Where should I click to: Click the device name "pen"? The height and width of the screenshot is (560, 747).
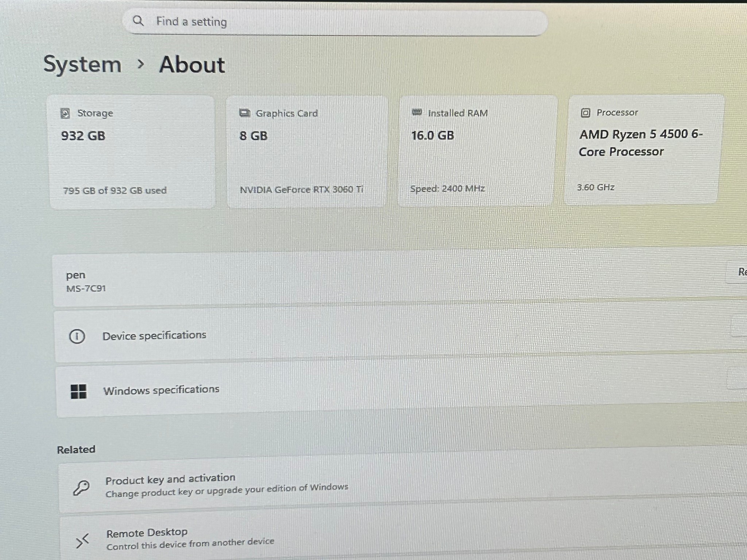(76, 275)
